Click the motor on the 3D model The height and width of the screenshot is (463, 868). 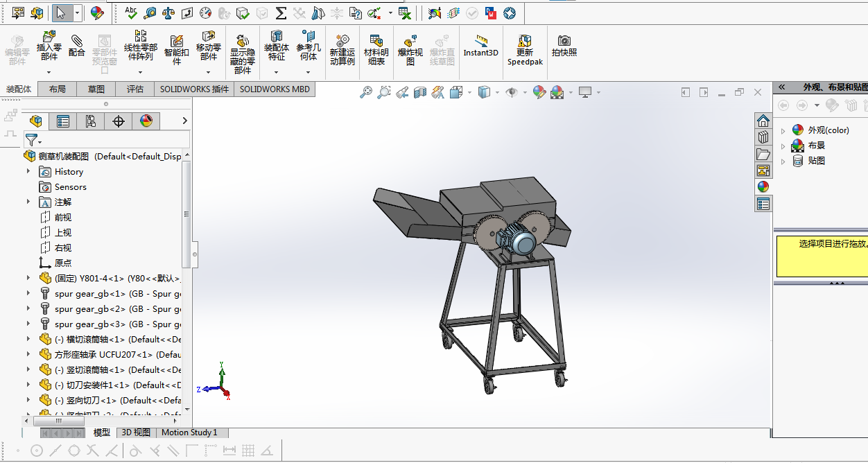519,241
